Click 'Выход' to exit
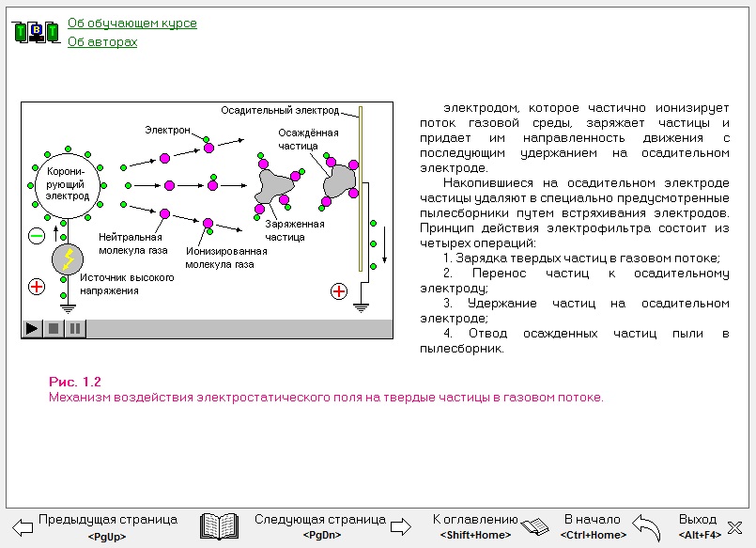This screenshot has height=548, width=756. coord(698,520)
